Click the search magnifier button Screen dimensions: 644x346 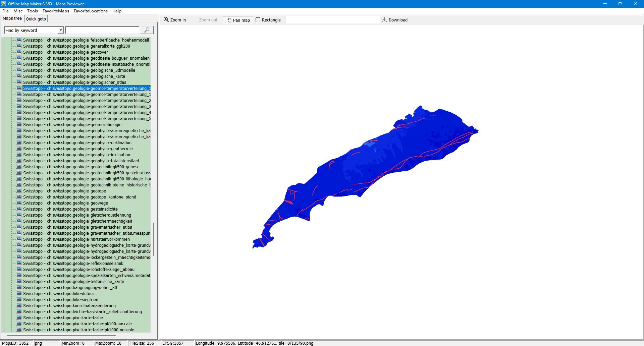pyautogui.click(x=147, y=30)
